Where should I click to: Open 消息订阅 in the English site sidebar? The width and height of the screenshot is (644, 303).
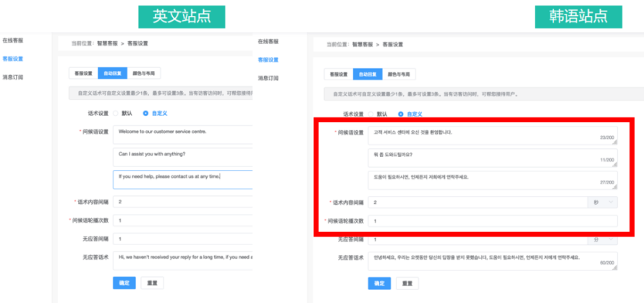click(x=13, y=77)
